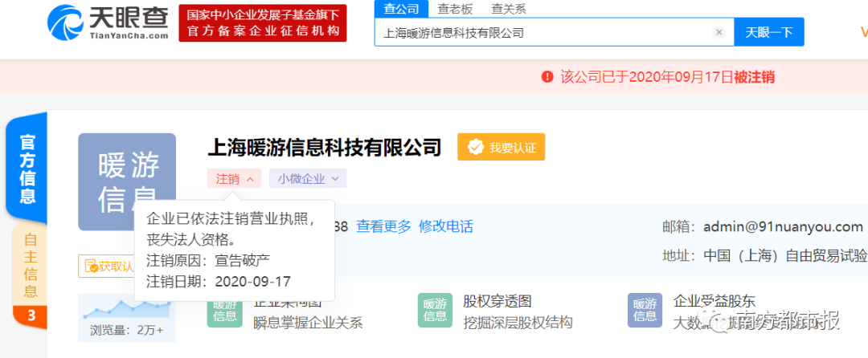Open the TianYanCha logo home page
The height and width of the screenshot is (358, 868).
[108, 22]
